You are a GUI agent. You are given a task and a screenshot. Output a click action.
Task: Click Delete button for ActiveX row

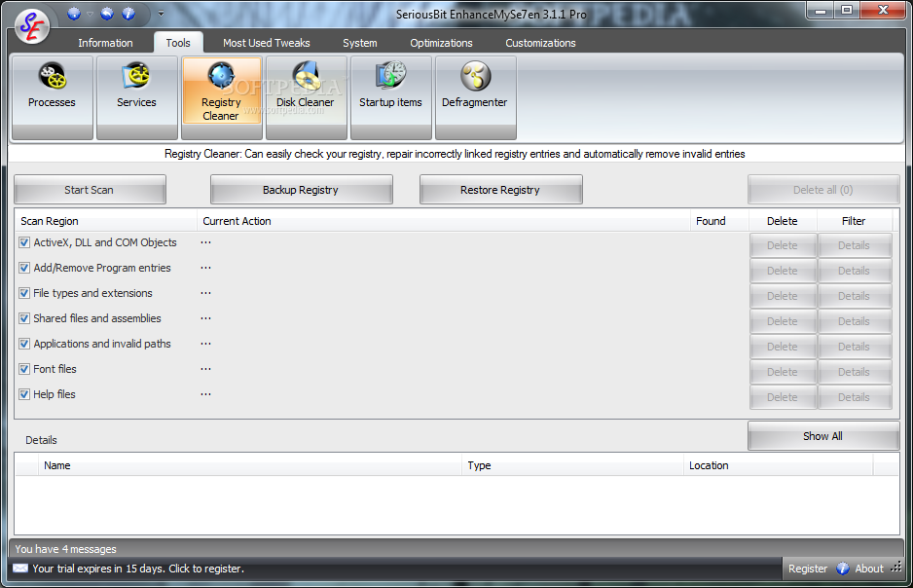[782, 245]
